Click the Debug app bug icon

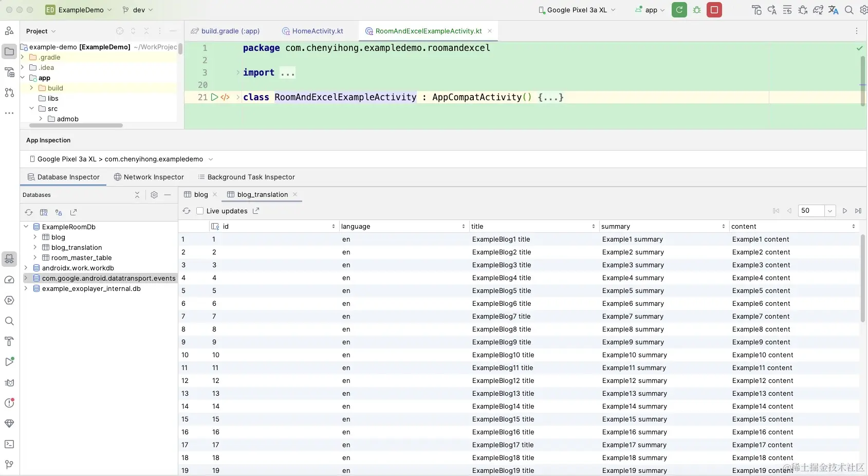[x=697, y=10]
